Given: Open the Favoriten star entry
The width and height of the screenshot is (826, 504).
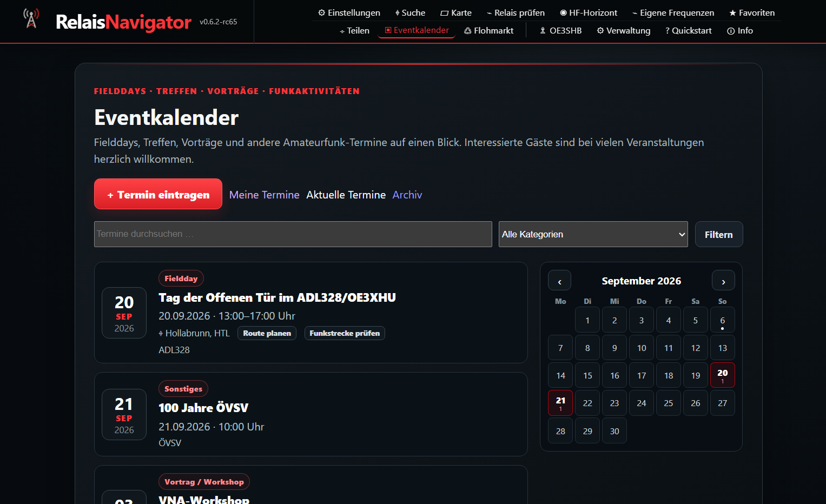Looking at the screenshot, I should (x=752, y=12).
